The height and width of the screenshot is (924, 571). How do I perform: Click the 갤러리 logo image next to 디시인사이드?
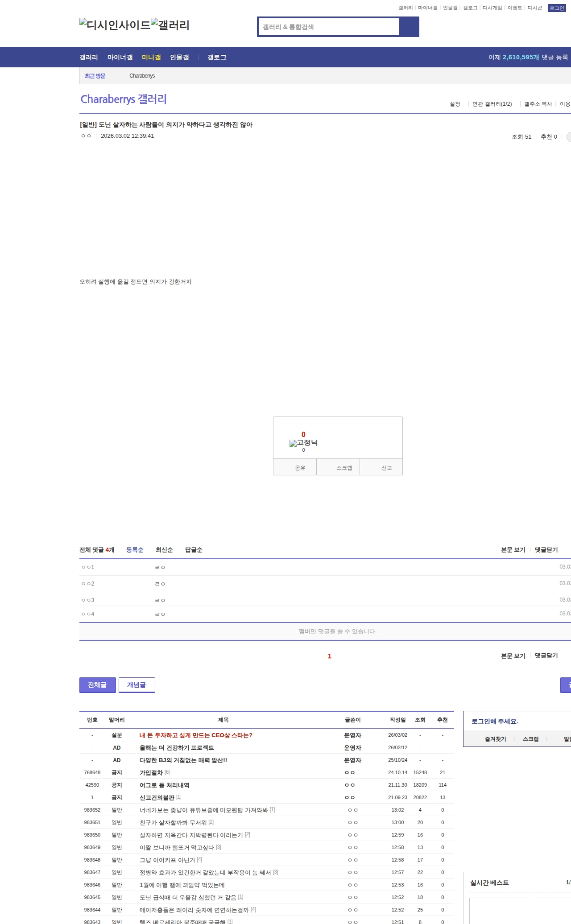click(x=170, y=25)
